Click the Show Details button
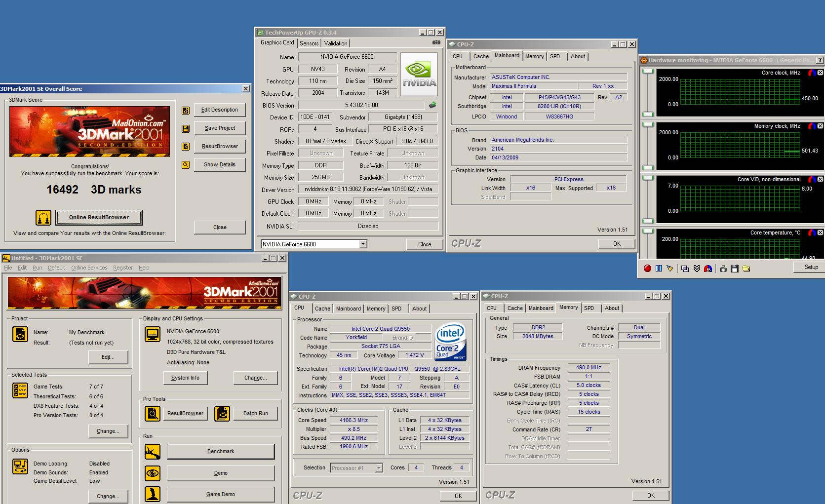Viewport: 825px width, 504px height. click(x=220, y=164)
